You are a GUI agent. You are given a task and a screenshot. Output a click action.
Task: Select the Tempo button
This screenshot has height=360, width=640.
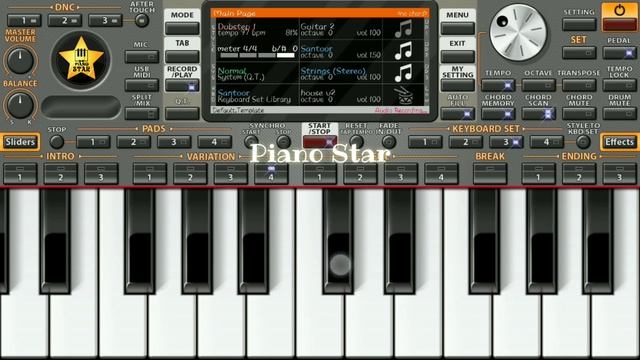pos(498,85)
